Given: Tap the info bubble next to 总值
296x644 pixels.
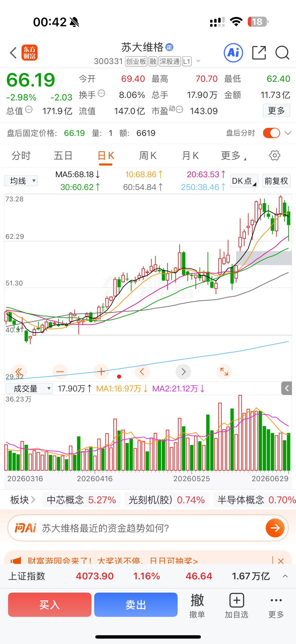Looking at the screenshot, I should click(29, 109).
